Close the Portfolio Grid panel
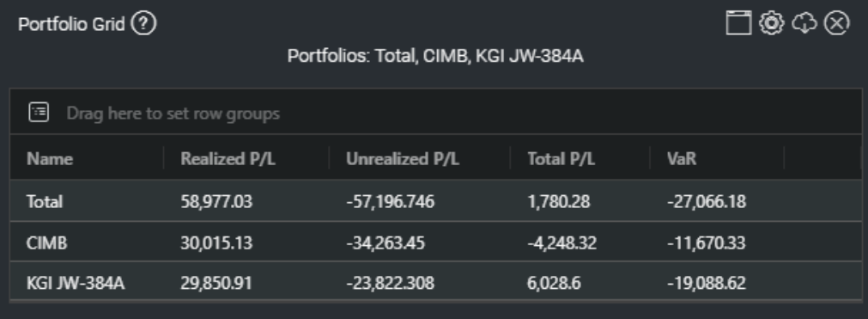Screen dimensions: 868x319 [x=836, y=23]
